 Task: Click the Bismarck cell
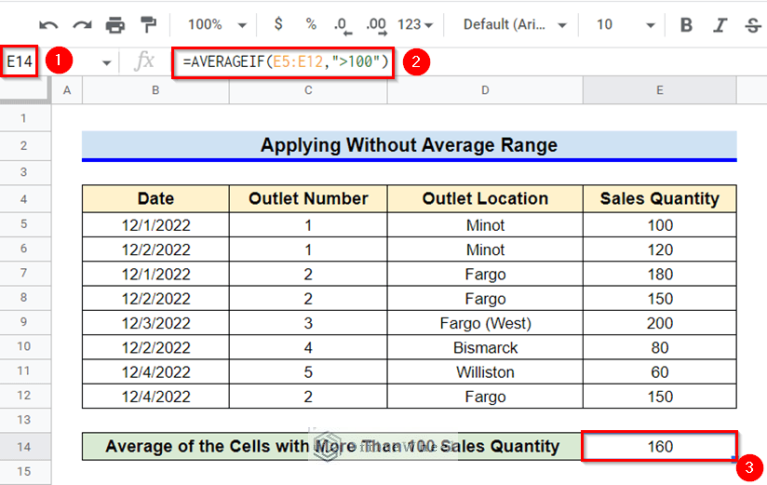point(485,347)
